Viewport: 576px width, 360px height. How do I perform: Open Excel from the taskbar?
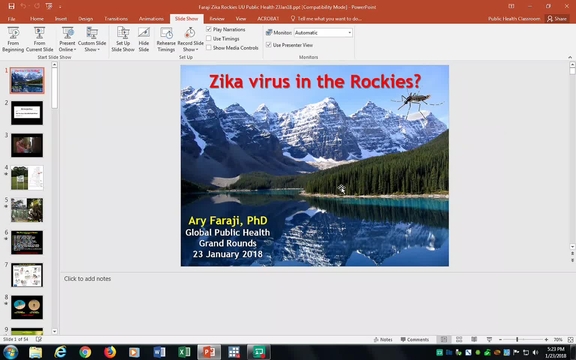coord(184,352)
